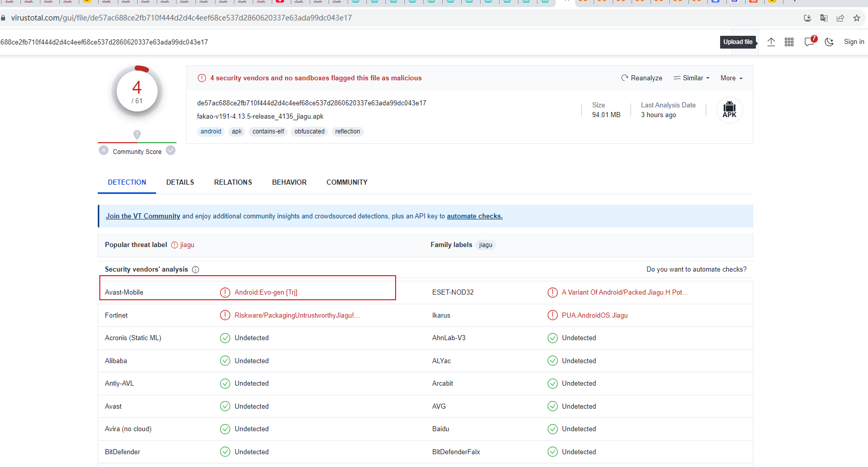Click the upload file arrow icon
Image resolution: width=868 pixels, height=467 pixels.
point(771,42)
